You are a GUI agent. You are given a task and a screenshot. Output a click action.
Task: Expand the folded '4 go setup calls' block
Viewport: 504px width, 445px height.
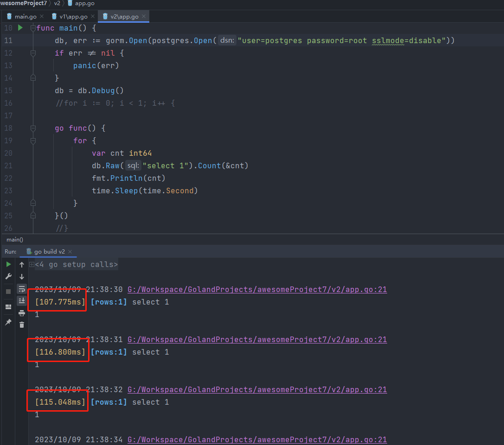[32, 265]
